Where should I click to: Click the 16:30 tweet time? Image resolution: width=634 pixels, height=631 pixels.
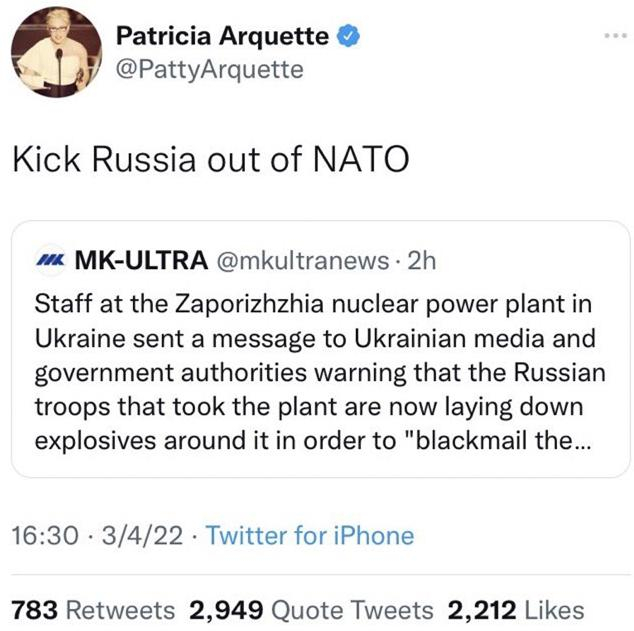(43, 535)
